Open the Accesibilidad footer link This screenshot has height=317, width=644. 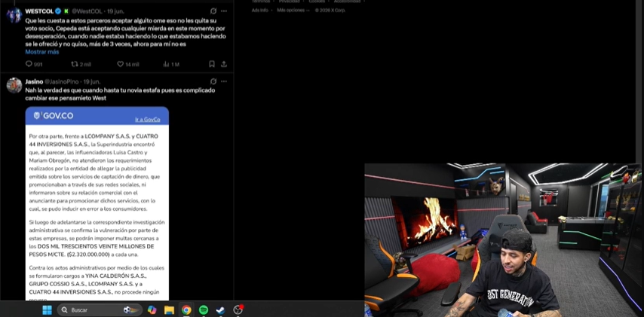(x=347, y=2)
